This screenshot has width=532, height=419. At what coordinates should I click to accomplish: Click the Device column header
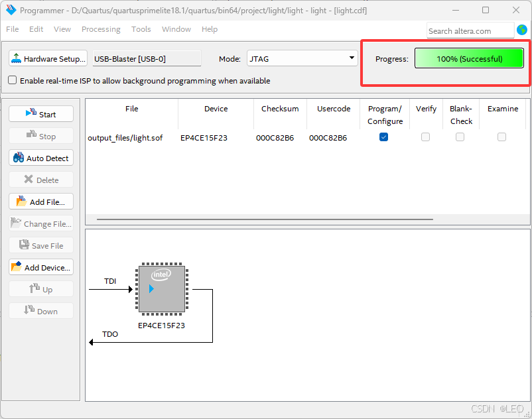pyautogui.click(x=216, y=114)
